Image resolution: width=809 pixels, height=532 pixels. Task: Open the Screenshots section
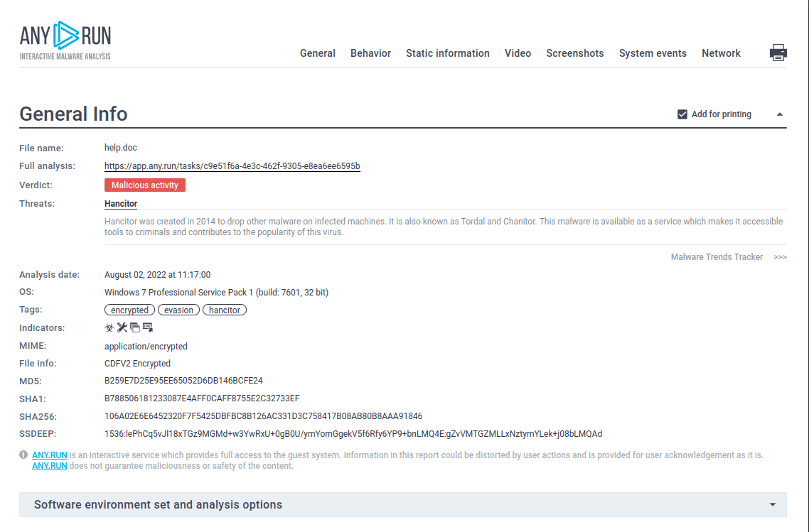click(x=575, y=53)
